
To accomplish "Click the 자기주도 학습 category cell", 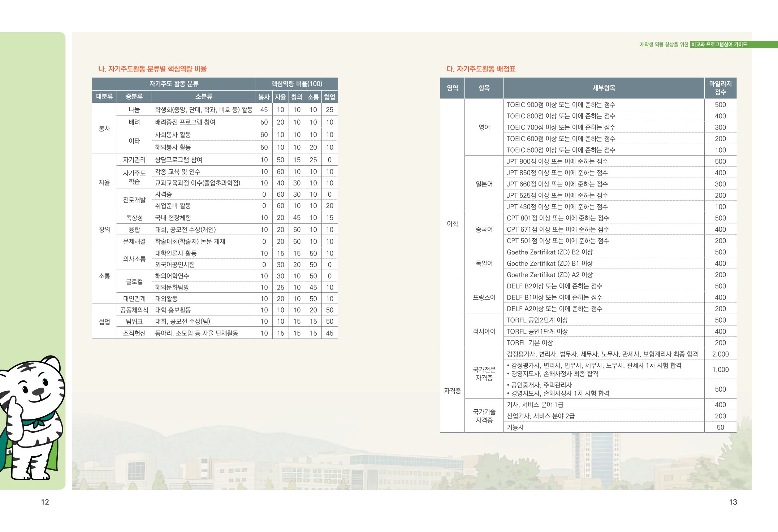I will click(x=134, y=177).
